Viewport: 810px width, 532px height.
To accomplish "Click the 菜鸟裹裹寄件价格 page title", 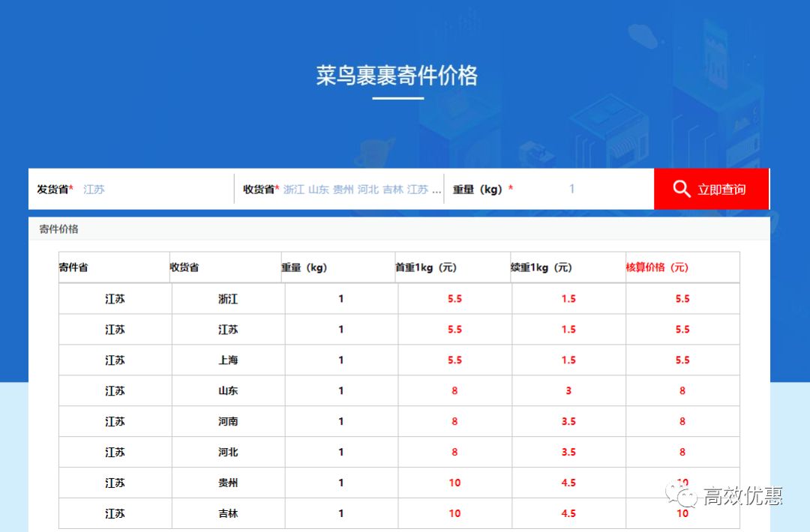I will pyautogui.click(x=397, y=76).
